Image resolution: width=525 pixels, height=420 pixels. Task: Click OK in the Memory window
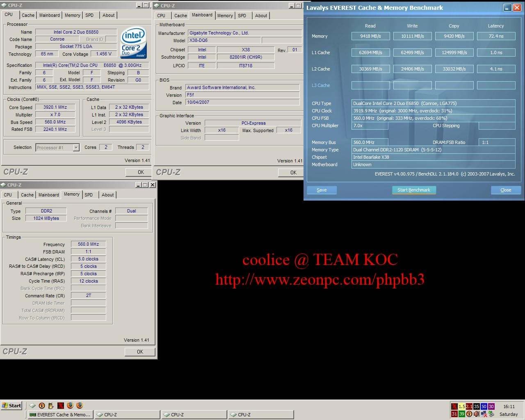[x=140, y=352]
